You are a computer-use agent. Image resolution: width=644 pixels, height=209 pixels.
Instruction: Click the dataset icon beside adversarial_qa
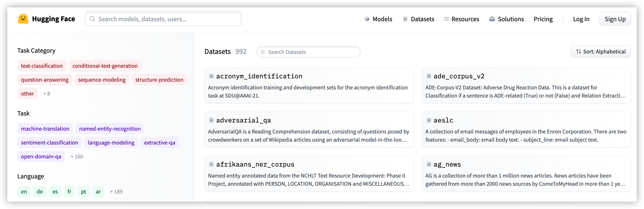point(211,120)
